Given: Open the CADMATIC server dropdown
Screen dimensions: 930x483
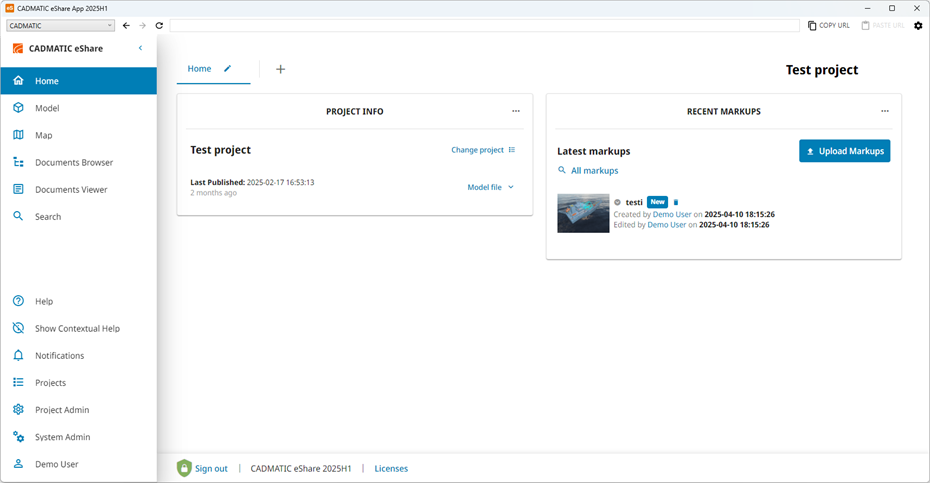Looking at the screenshot, I should pyautogui.click(x=60, y=26).
